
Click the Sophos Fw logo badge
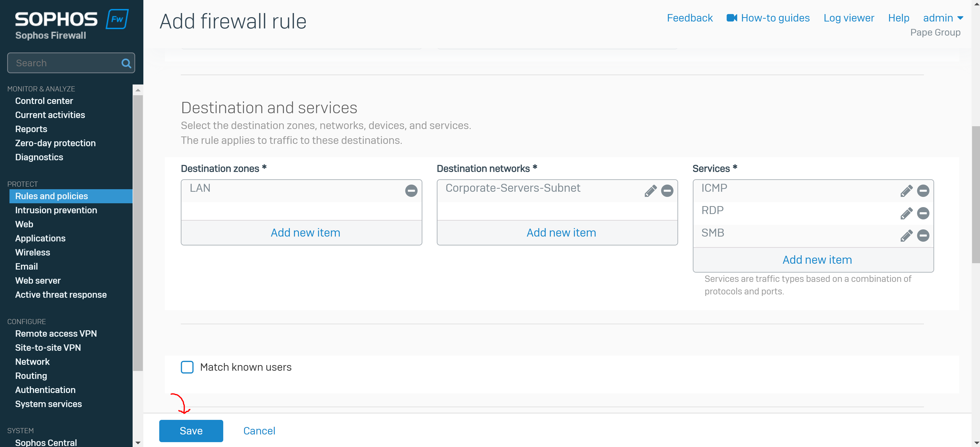click(x=117, y=19)
